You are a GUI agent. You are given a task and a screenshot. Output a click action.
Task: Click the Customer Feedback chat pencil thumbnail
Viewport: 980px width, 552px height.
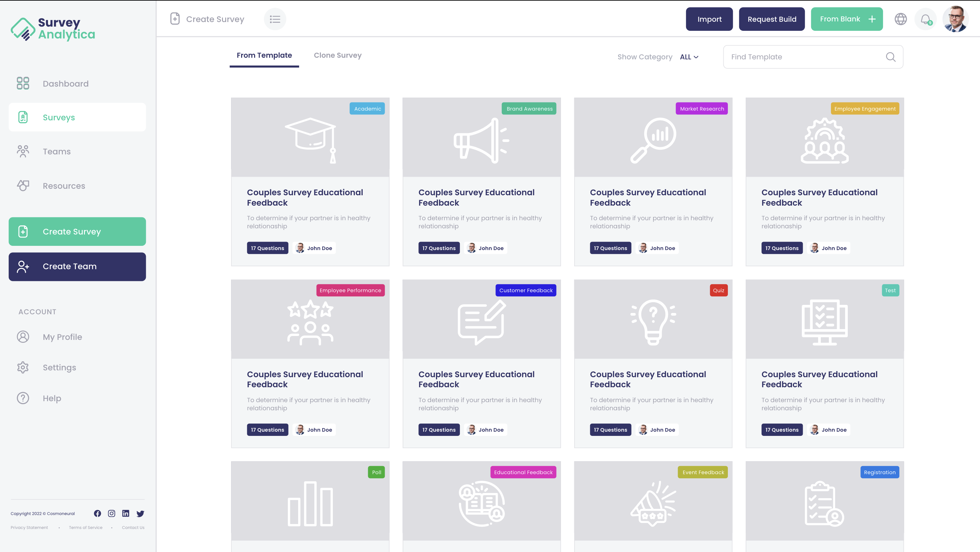click(481, 322)
